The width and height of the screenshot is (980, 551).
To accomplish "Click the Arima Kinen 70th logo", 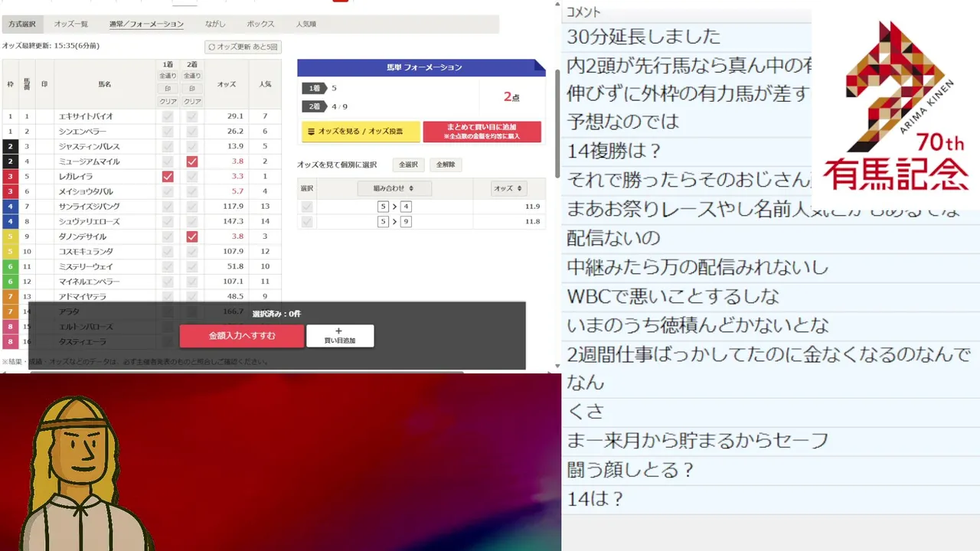I will (895, 107).
